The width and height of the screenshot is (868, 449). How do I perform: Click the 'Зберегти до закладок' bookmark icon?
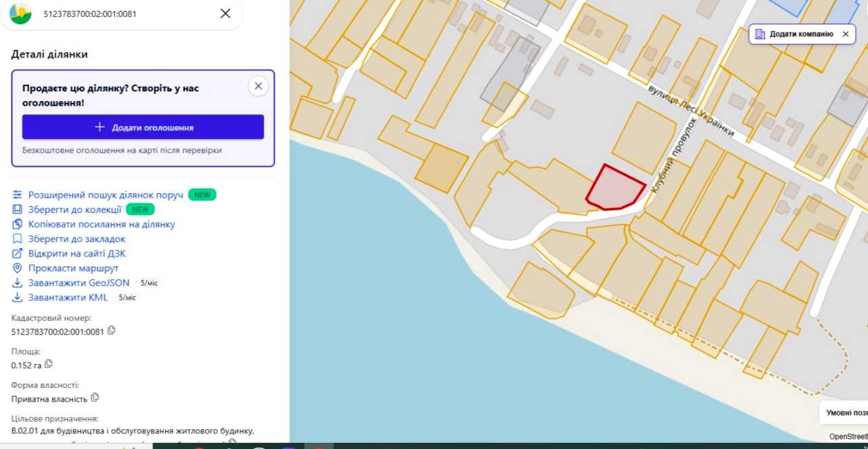18,239
